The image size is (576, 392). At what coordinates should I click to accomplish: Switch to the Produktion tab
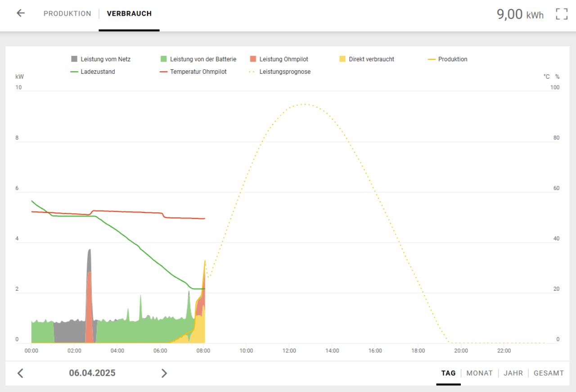67,14
